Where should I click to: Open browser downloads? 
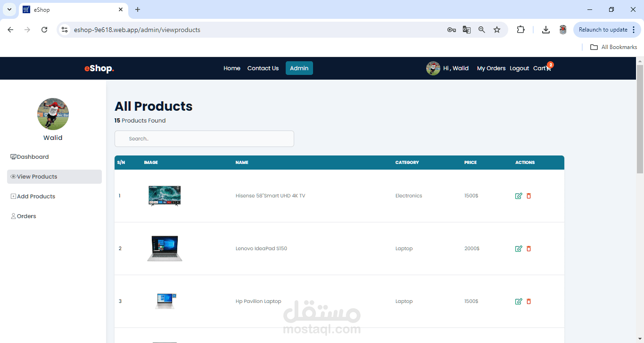coord(546,30)
